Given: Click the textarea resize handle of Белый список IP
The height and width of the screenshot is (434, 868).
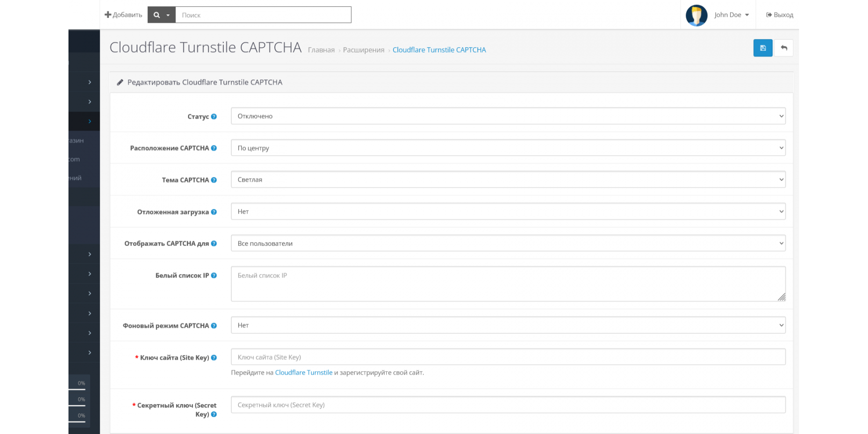Looking at the screenshot, I should pyautogui.click(x=782, y=297).
